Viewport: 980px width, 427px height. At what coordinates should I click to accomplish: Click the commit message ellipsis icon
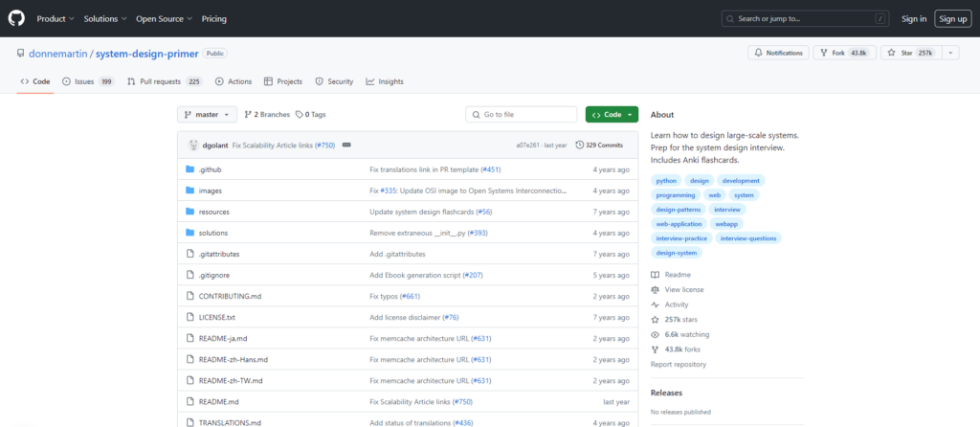(x=346, y=145)
